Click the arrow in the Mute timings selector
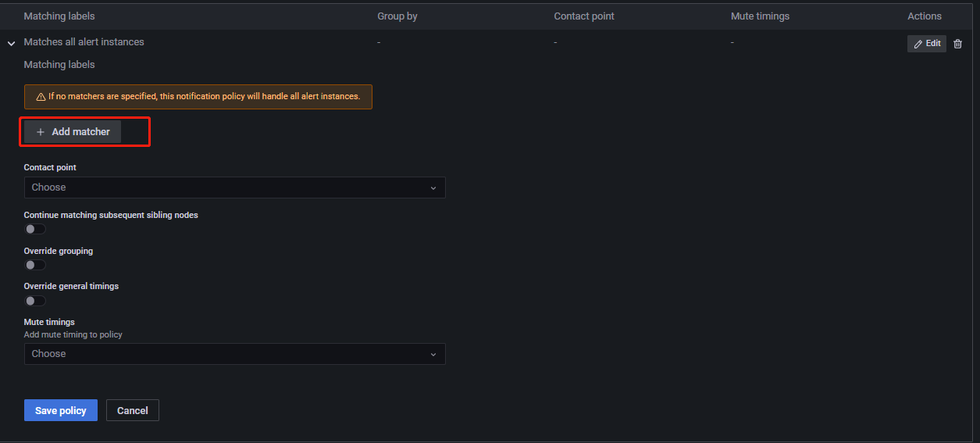This screenshot has width=980, height=443. 433,354
